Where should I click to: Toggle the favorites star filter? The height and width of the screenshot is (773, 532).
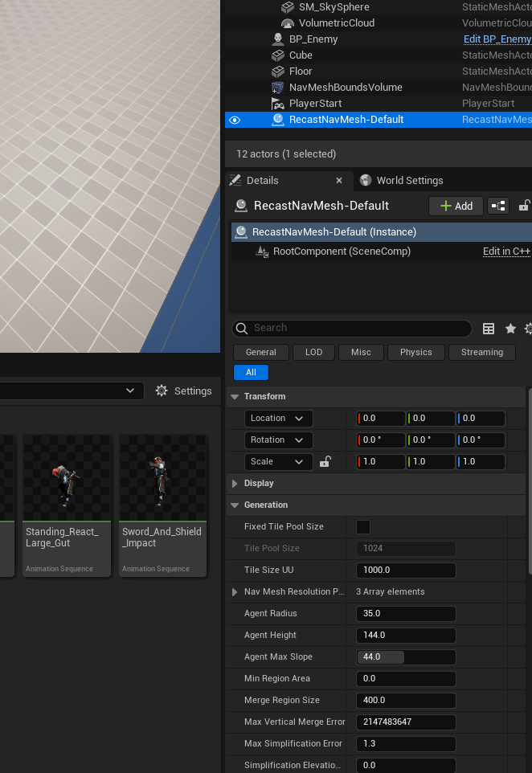pos(511,329)
